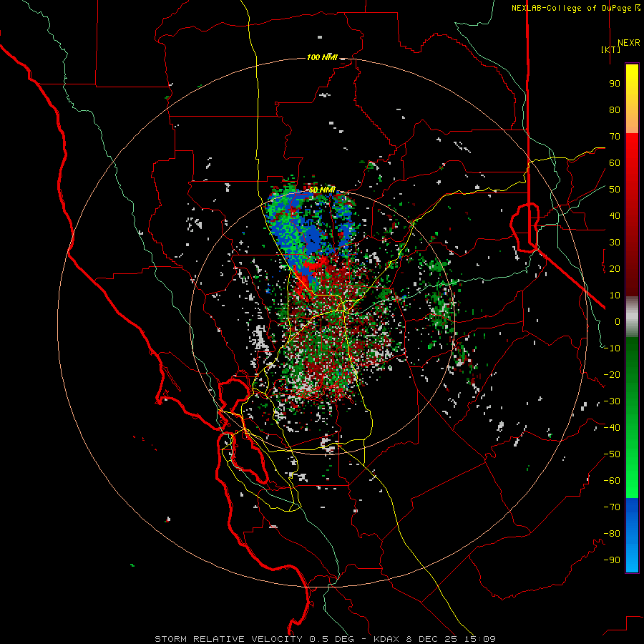Click the -70 scale value
This screenshot has height=644, width=644.
click(612, 507)
